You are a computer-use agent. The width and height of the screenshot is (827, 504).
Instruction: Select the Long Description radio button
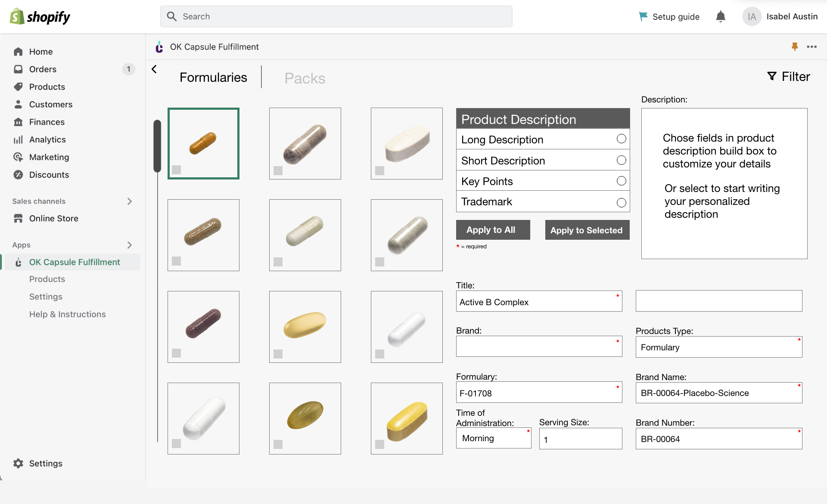point(621,139)
